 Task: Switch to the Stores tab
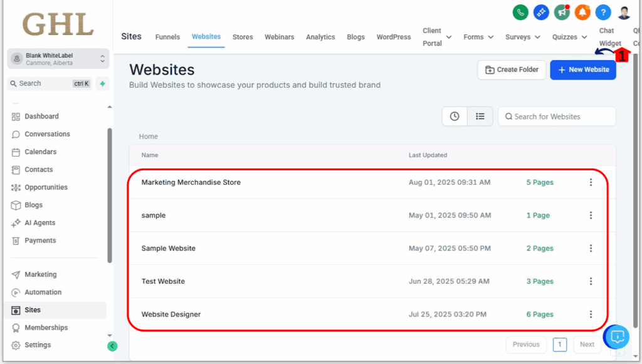243,37
